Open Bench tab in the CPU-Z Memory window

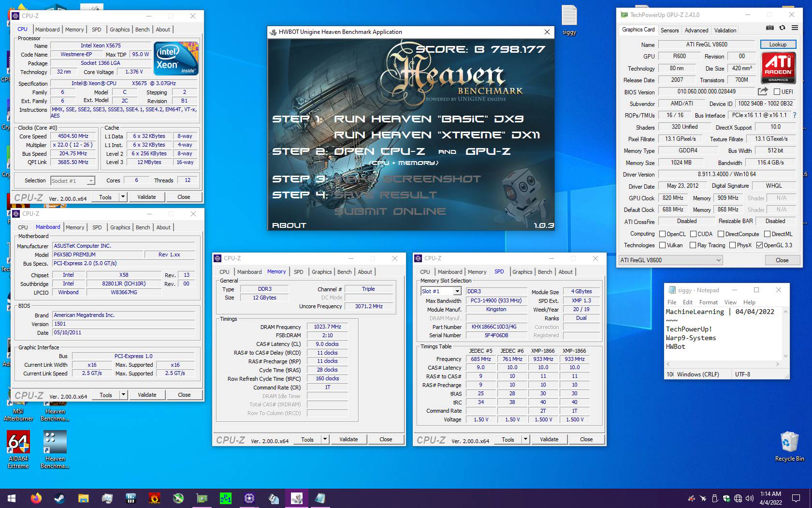[345, 272]
